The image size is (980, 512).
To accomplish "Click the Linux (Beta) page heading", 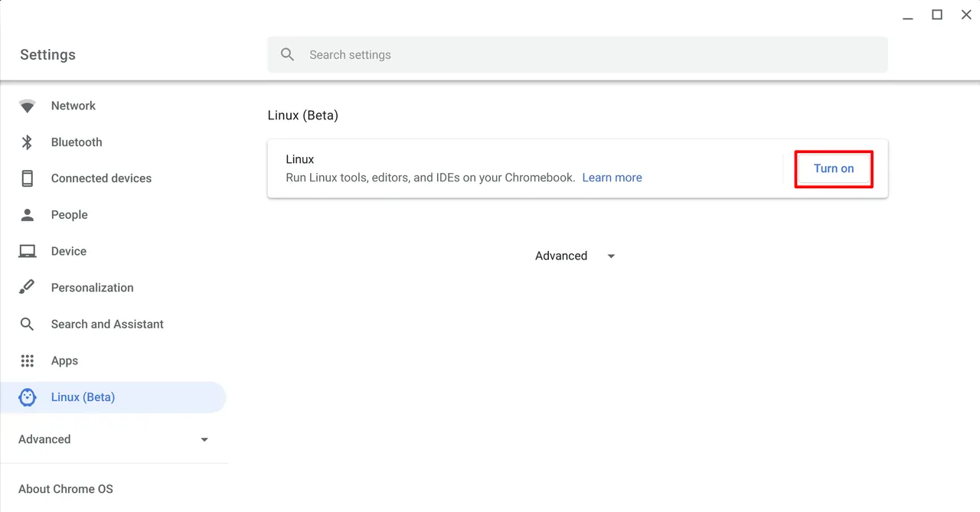I will 302,116.
